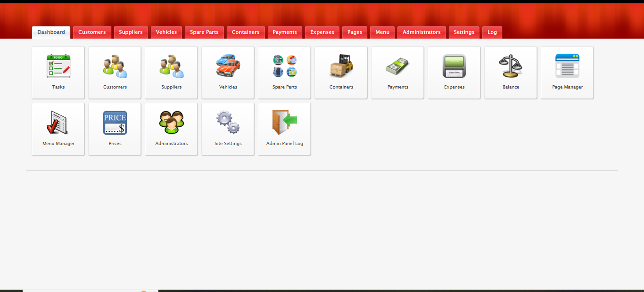Launch the Page Manager tile
The height and width of the screenshot is (292, 644).
[x=568, y=72]
